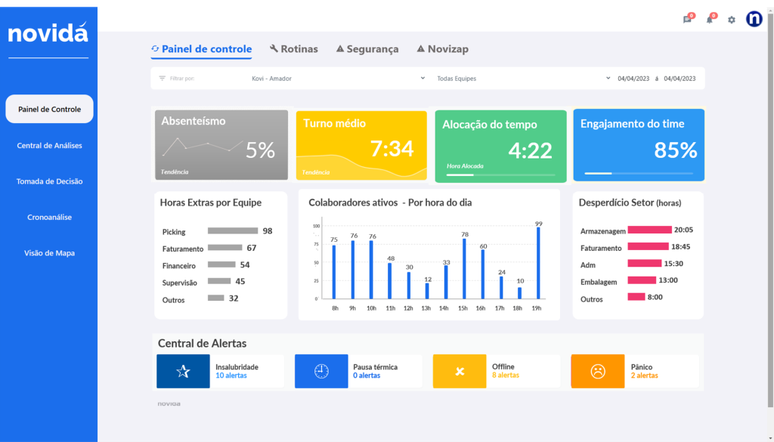Click the Desperdício Setor (horas) title
Image resolution: width=774 pixels, height=442 pixels.
(630, 202)
